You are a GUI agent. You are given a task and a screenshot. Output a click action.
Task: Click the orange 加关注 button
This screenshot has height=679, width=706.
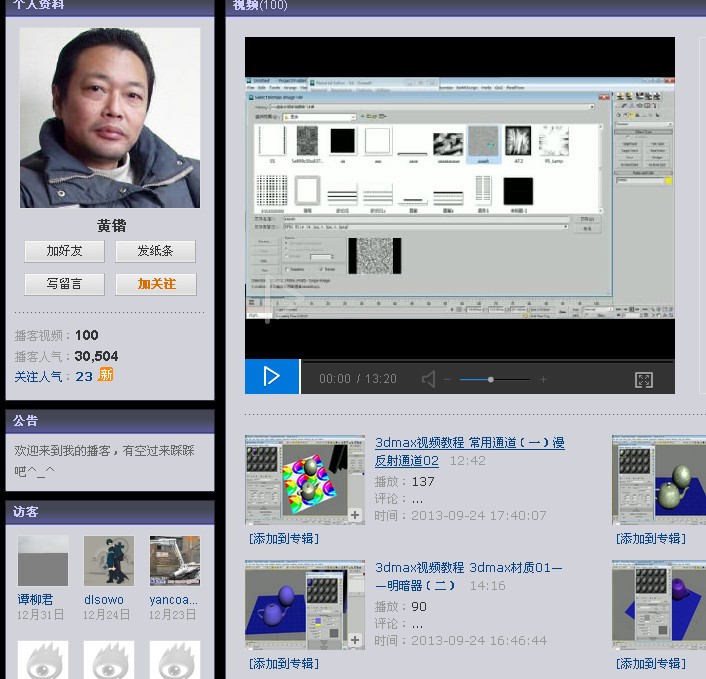156,284
